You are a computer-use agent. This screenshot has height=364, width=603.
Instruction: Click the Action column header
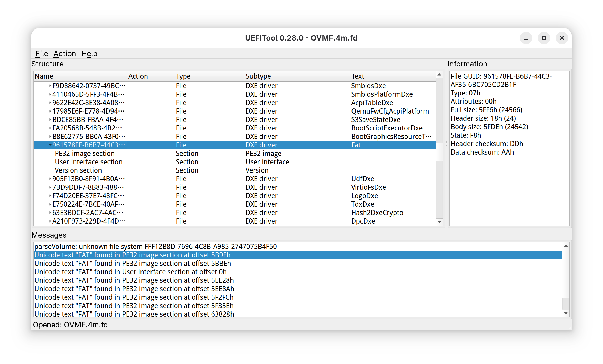click(151, 76)
